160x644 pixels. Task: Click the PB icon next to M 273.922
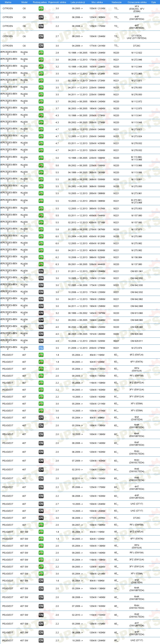pyautogui.click(x=41, y=130)
